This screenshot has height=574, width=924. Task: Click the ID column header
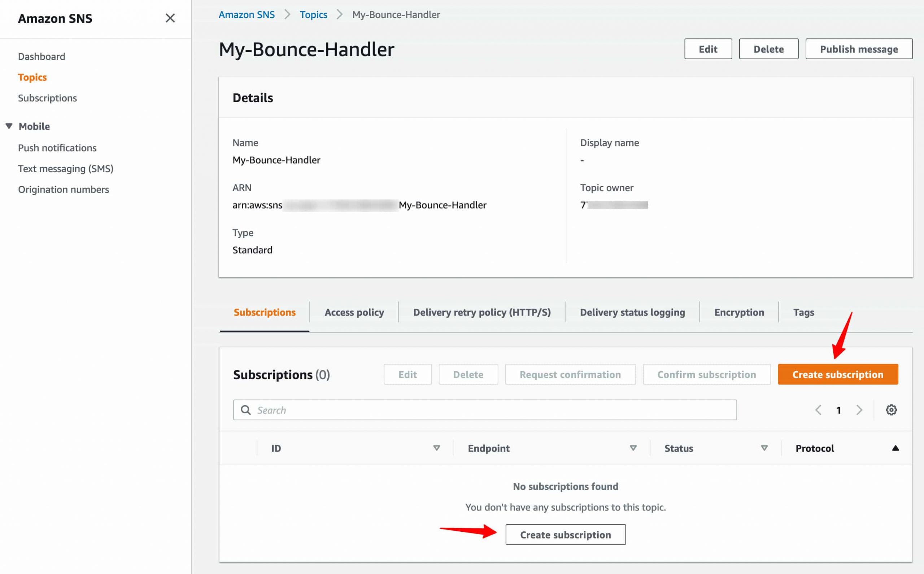(x=276, y=448)
